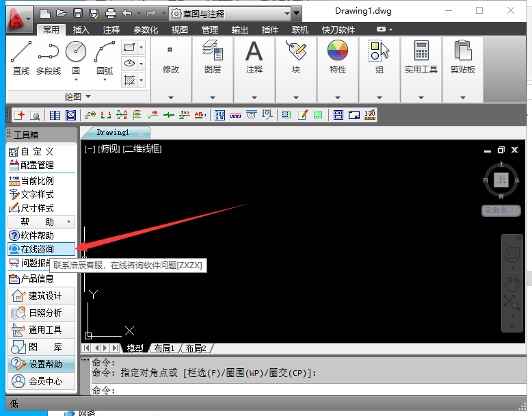Open the 特性 (Properties) color wheel panel
Screen dimensions: 532x416
338,57
